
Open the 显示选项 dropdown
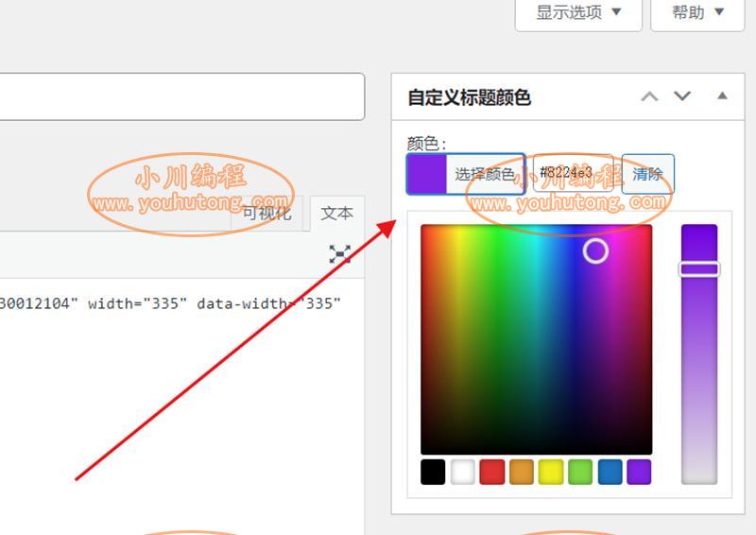[x=578, y=12]
